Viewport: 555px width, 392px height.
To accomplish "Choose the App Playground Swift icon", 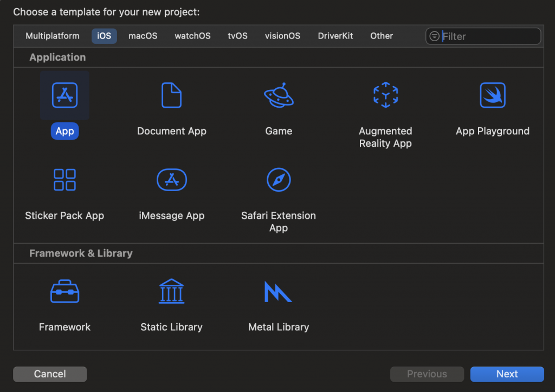I will pyautogui.click(x=492, y=95).
